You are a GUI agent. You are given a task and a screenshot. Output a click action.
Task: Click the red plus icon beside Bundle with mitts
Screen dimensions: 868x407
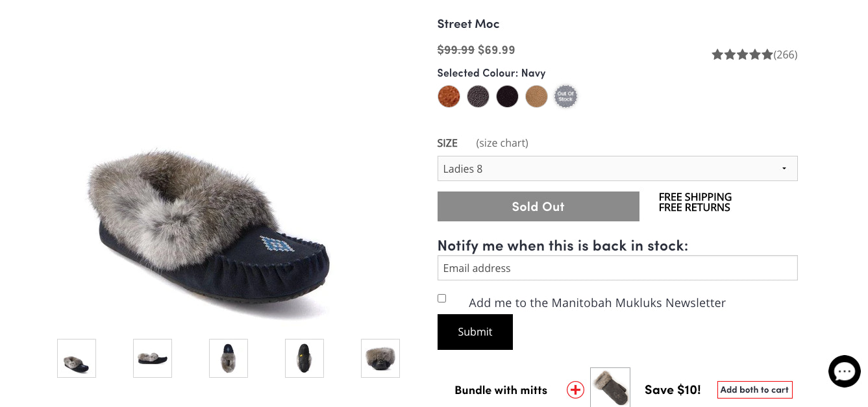(575, 390)
